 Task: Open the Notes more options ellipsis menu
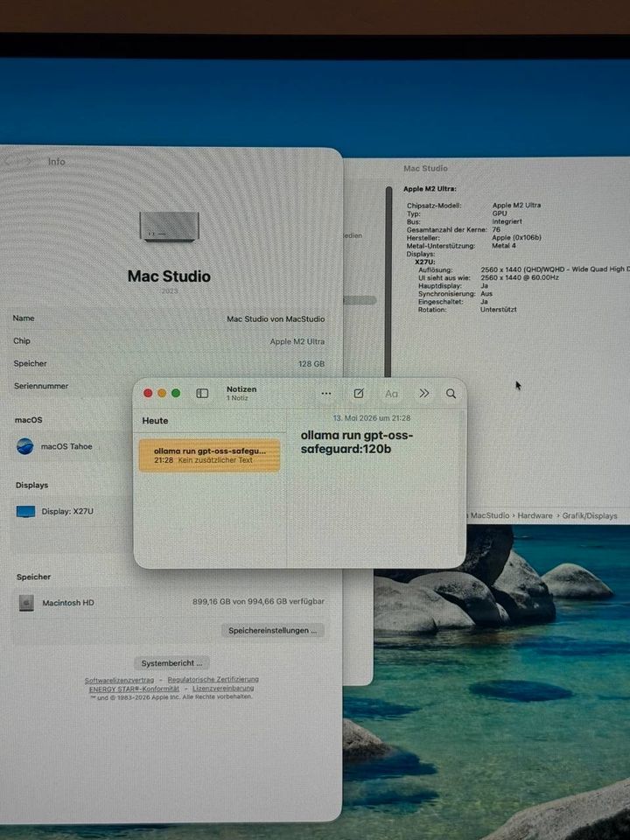point(325,394)
